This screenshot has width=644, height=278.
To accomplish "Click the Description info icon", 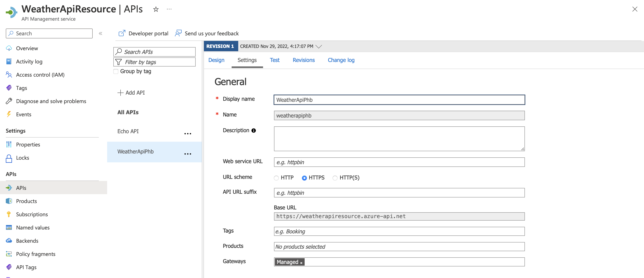I will (x=254, y=130).
